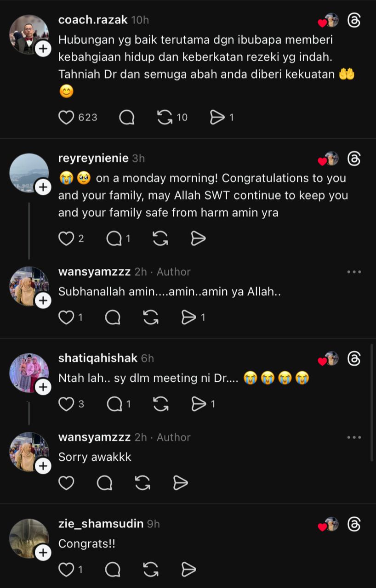Open more options on the "Sorry awakkk" reply

pos(354,437)
